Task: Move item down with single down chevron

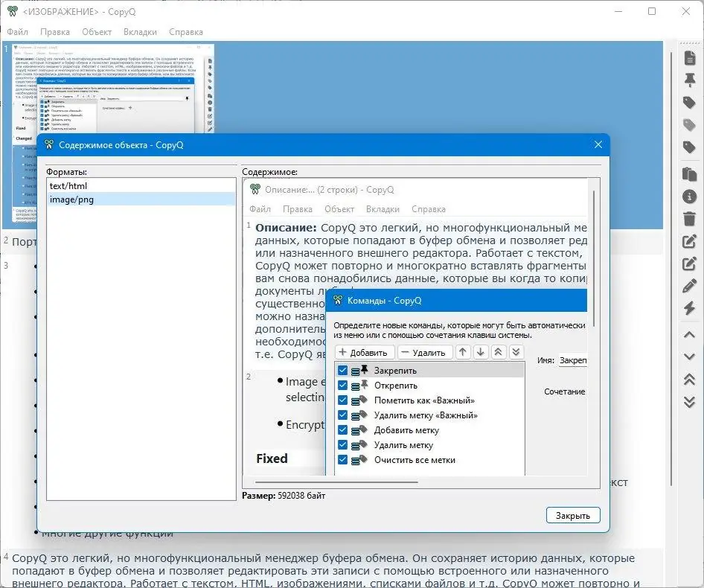Action: 690,357
